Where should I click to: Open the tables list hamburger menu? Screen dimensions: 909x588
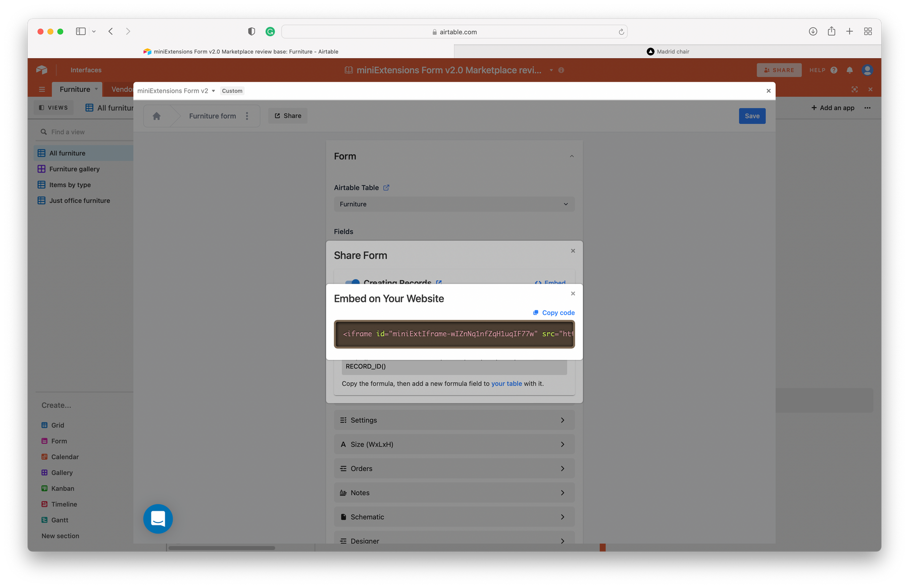pos(42,90)
